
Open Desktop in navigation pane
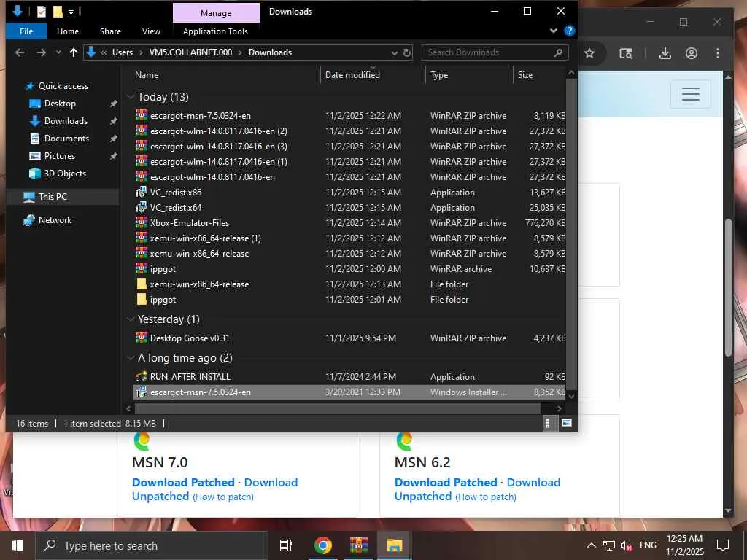(x=60, y=104)
